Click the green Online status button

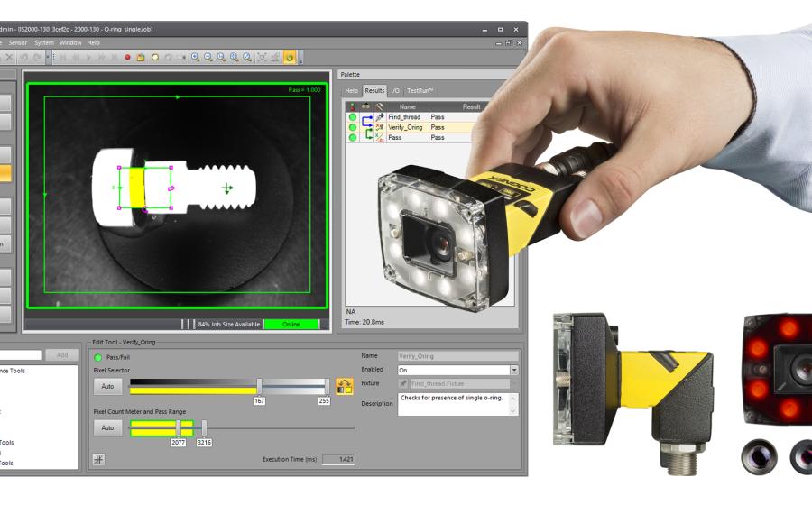pos(291,325)
